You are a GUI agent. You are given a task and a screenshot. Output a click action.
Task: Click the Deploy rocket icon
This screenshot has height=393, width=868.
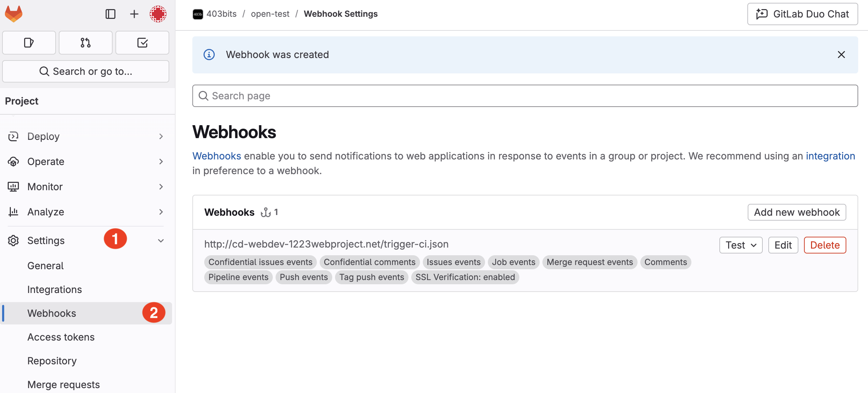(x=13, y=136)
